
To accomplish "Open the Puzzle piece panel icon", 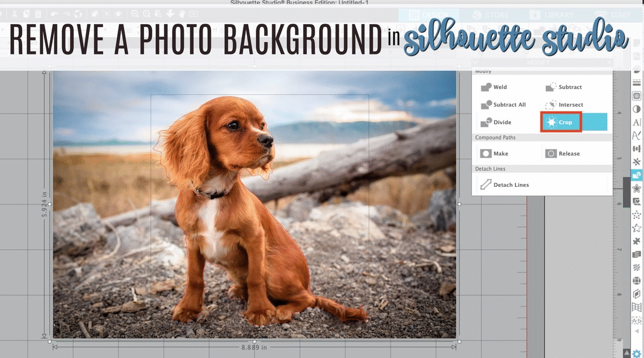I will coord(636,241).
